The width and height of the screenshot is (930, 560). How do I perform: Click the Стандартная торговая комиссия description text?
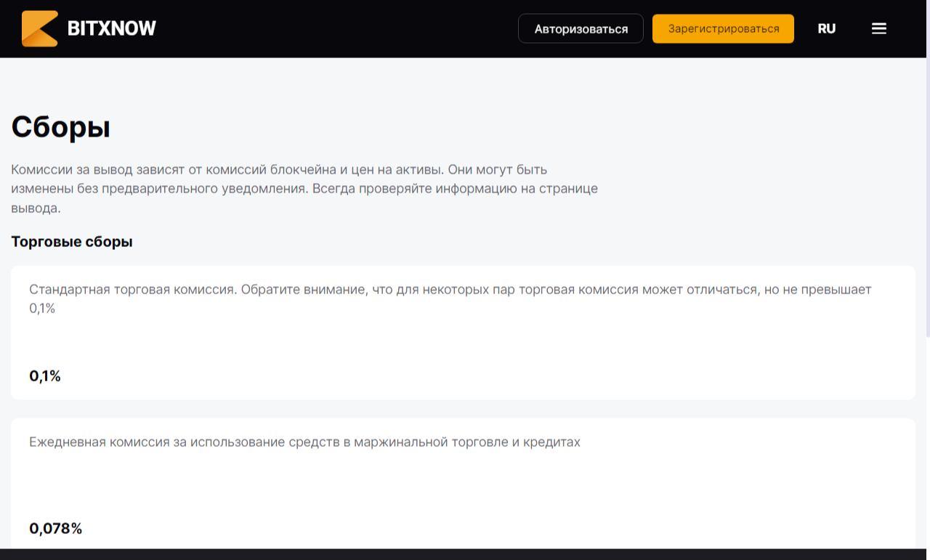(450, 299)
